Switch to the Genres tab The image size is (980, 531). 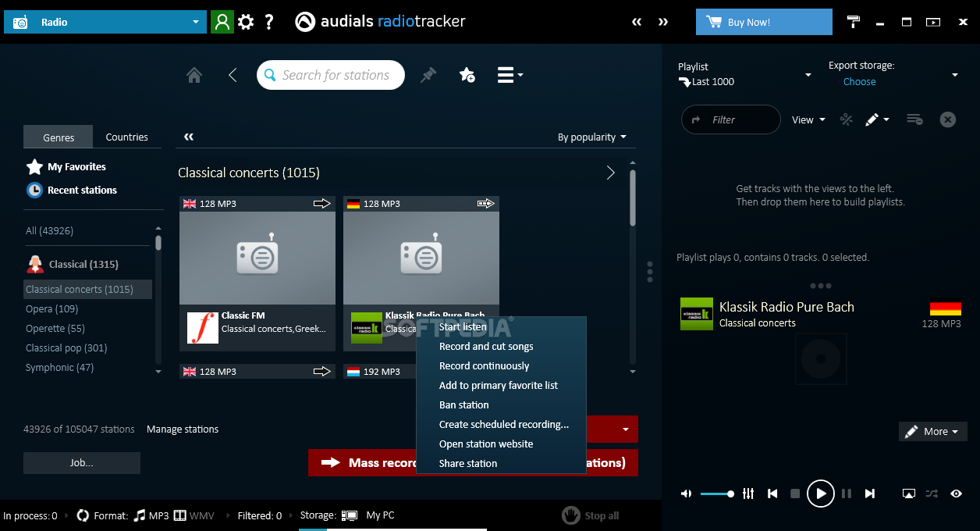click(59, 137)
